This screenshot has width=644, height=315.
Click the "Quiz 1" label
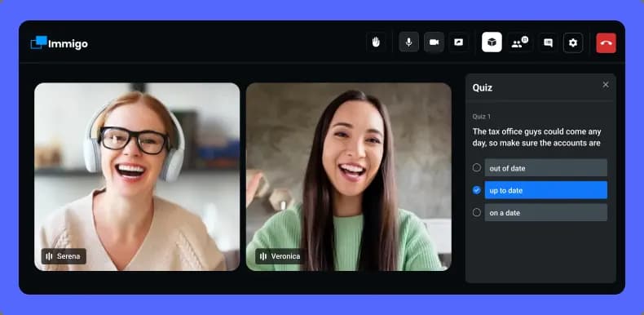pyautogui.click(x=481, y=117)
